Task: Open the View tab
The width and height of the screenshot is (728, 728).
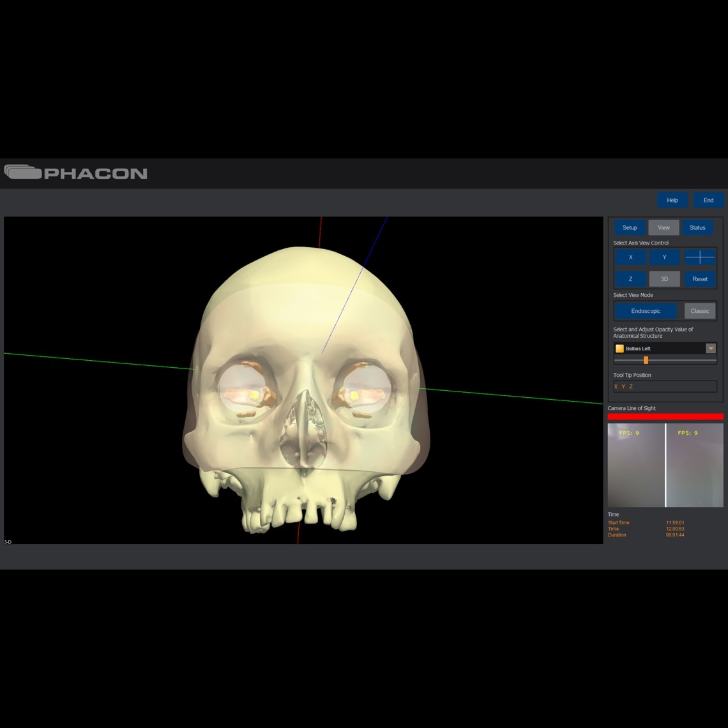Action: point(664,228)
